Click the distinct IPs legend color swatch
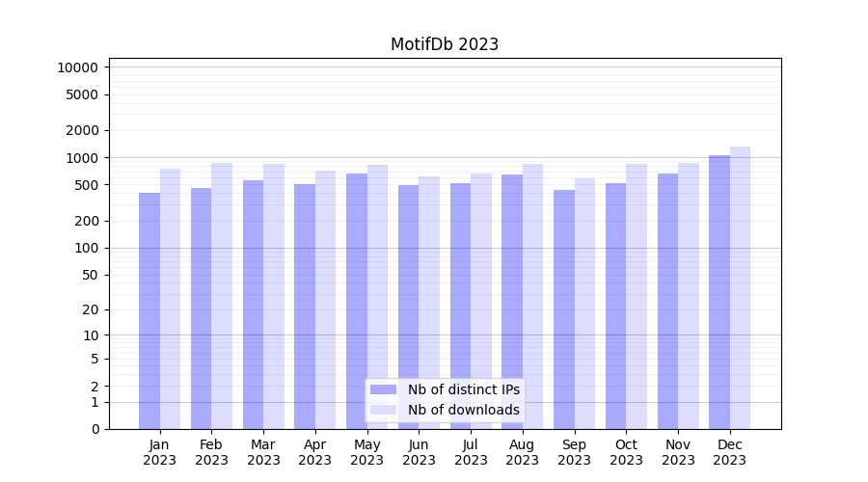This screenshot has height=482, width=868. pyautogui.click(x=383, y=389)
